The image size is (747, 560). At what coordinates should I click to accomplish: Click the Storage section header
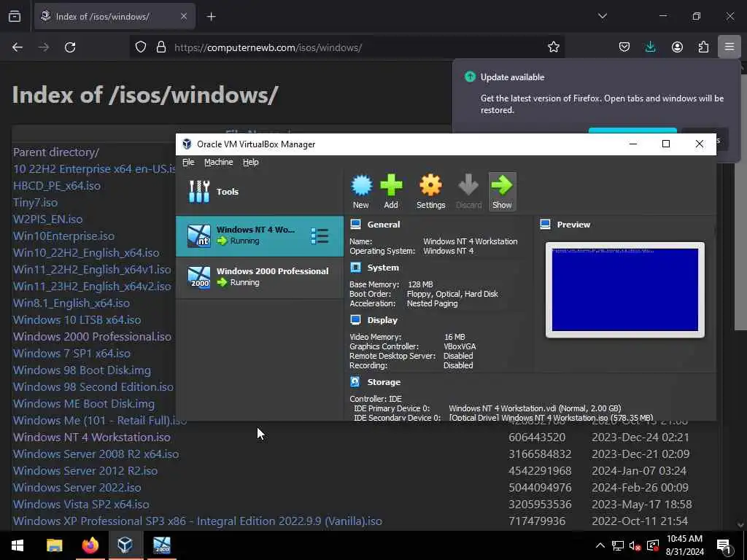pos(384,382)
